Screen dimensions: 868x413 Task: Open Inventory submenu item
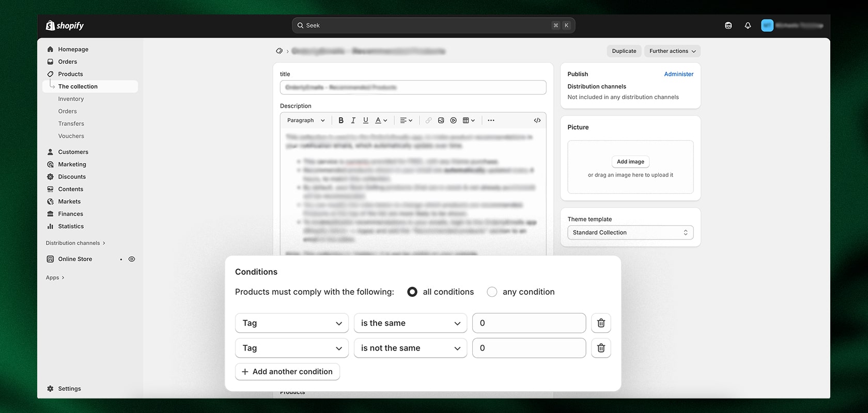pyautogui.click(x=71, y=99)
